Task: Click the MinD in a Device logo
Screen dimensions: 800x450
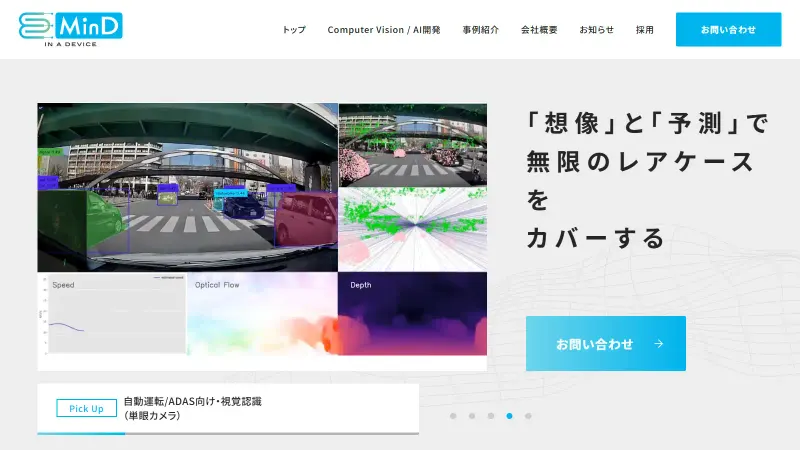Action: 70,30
